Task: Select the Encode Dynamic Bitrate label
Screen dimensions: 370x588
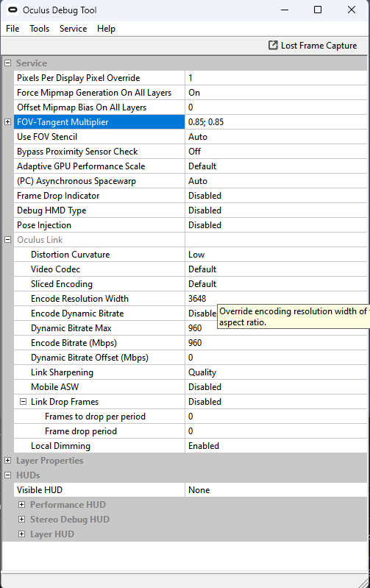Action: [77, 314]
